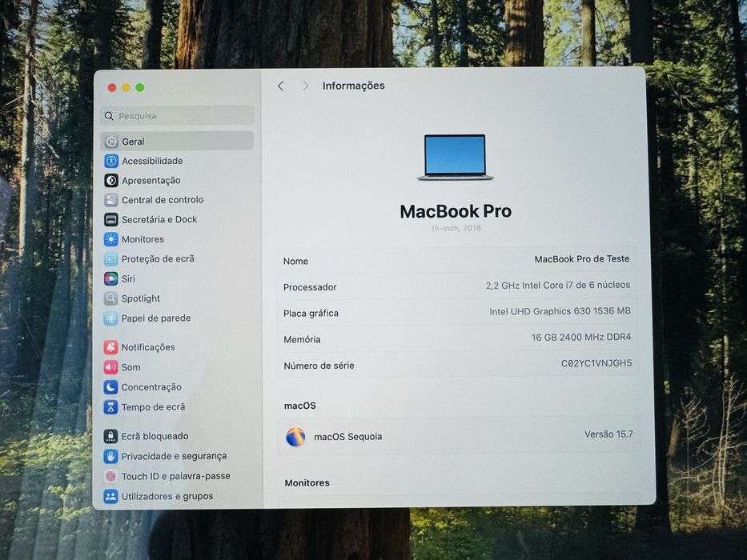The width and height of the screenshot is (747, 560).
Task: Click the 'macOS' section heading
Action: tap(299, 406)
